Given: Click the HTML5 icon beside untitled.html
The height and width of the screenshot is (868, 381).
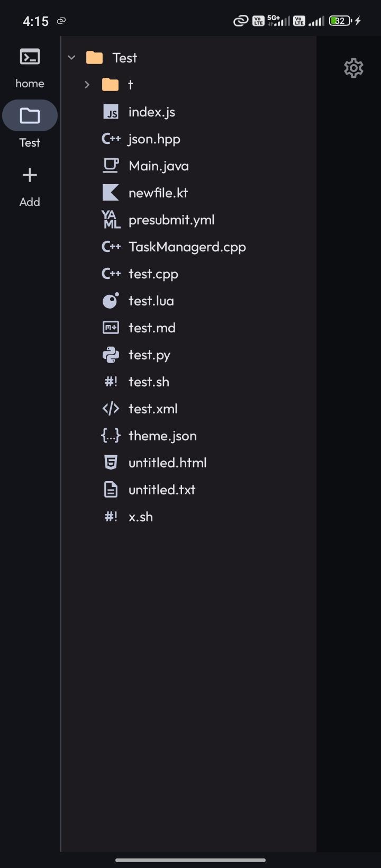Looking at the screenshot, I should [111, 463].
